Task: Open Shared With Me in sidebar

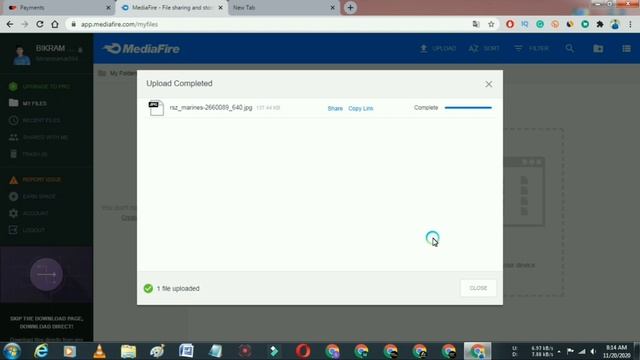Action: click(x=38, y=137)
